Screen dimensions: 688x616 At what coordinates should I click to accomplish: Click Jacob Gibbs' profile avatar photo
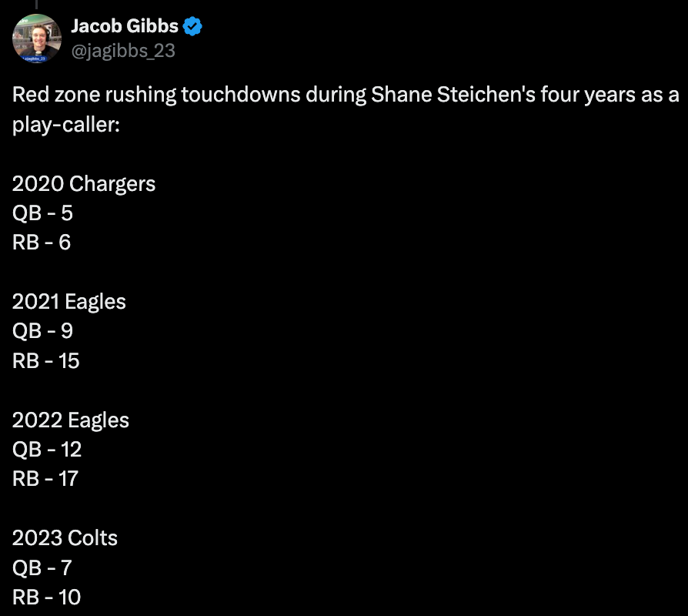click(x=37, y=38)
